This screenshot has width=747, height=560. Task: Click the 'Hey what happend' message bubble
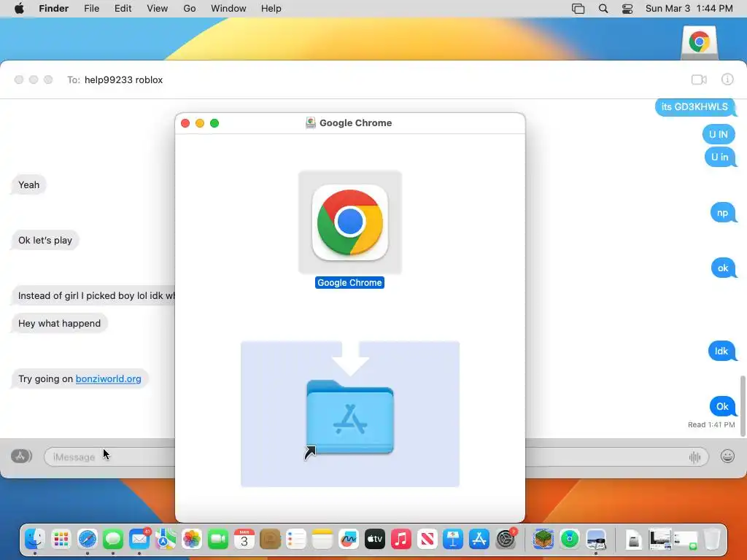60,323
